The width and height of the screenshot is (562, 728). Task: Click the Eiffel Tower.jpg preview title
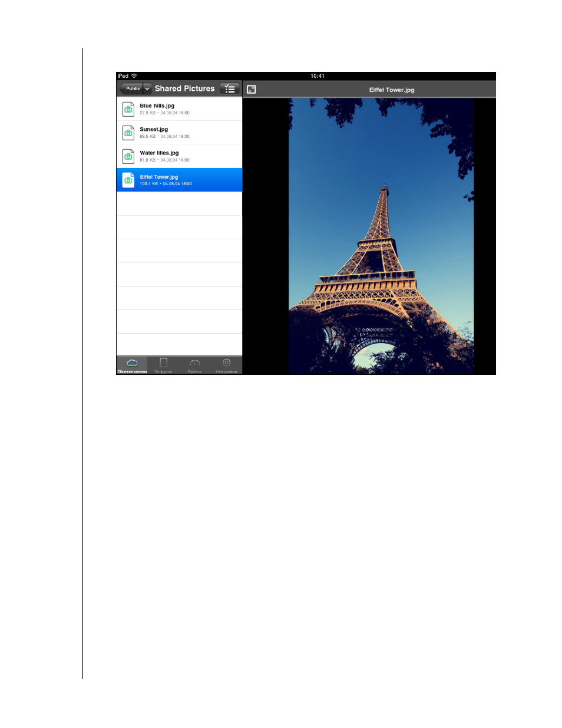coord(392,90)
